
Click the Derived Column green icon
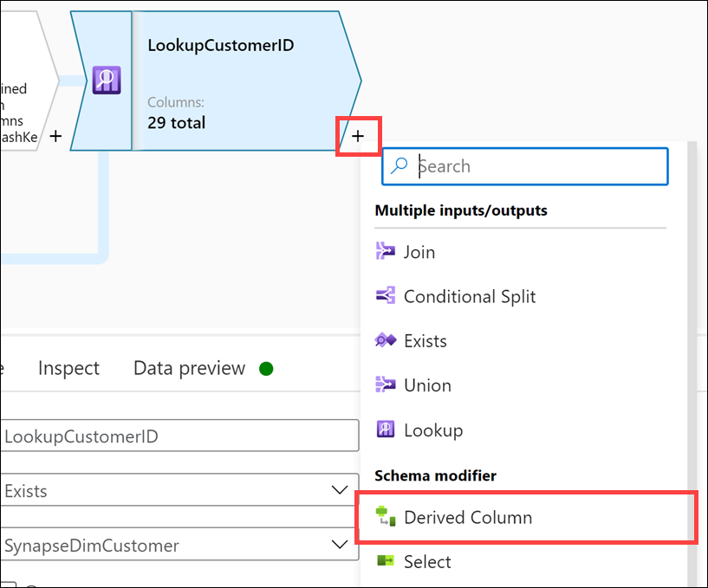[385, 516]
